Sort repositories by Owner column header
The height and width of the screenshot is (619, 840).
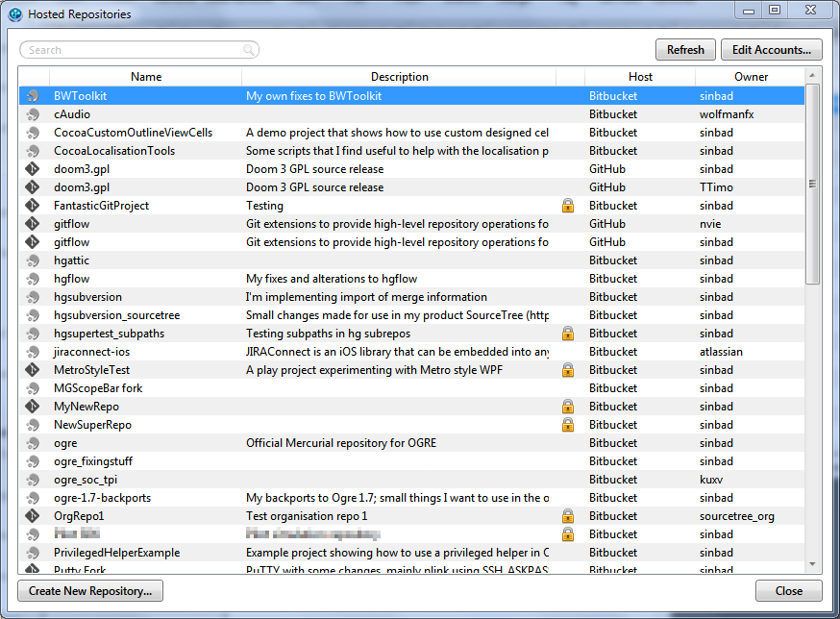point(751,77)
